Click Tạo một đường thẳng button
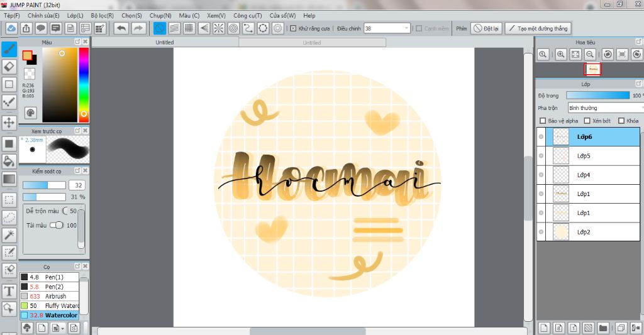This screenshot has height=335, width=644. 538,28
